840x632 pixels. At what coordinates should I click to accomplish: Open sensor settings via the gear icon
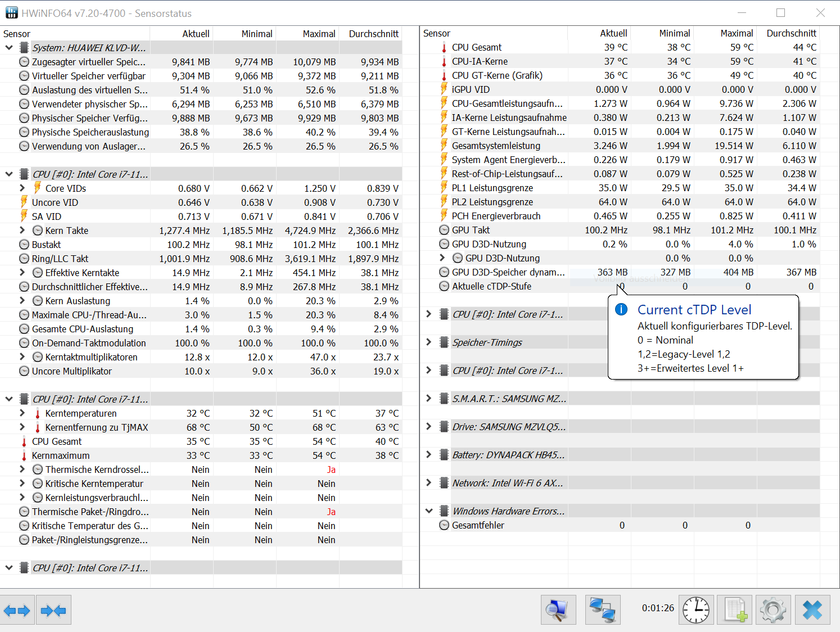tap(773, 610)
